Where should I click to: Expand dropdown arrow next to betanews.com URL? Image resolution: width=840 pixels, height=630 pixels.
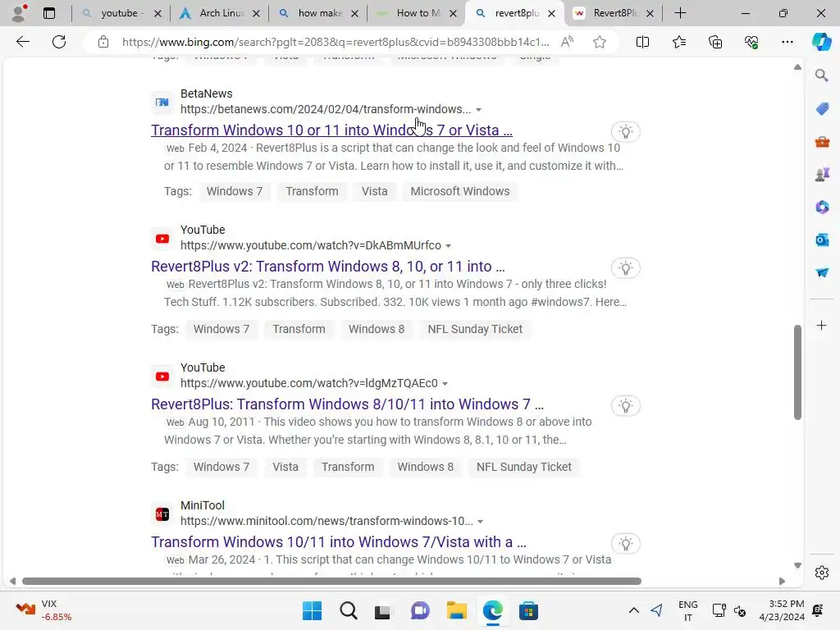coord(478,110)
